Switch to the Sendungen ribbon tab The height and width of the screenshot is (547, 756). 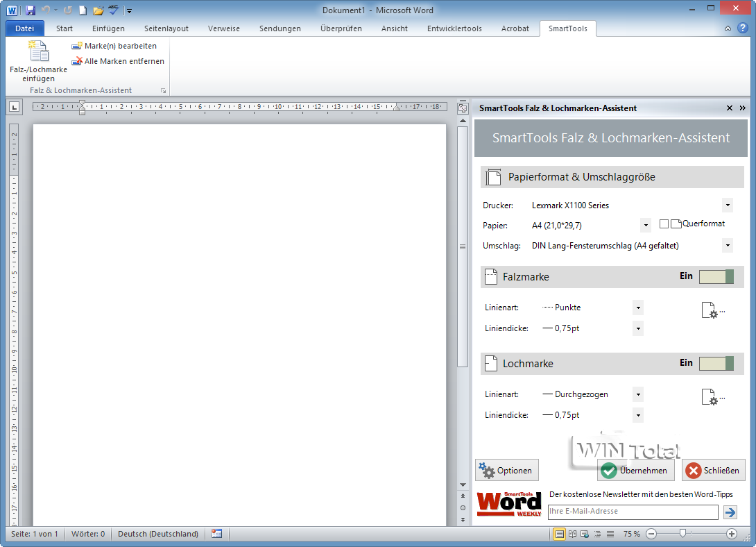pos(280,28)
